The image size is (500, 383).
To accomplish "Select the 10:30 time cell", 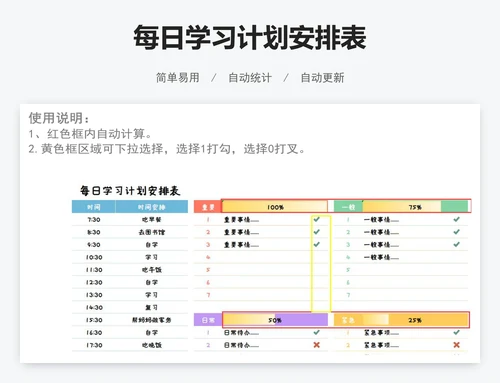I will pos(94,257).
